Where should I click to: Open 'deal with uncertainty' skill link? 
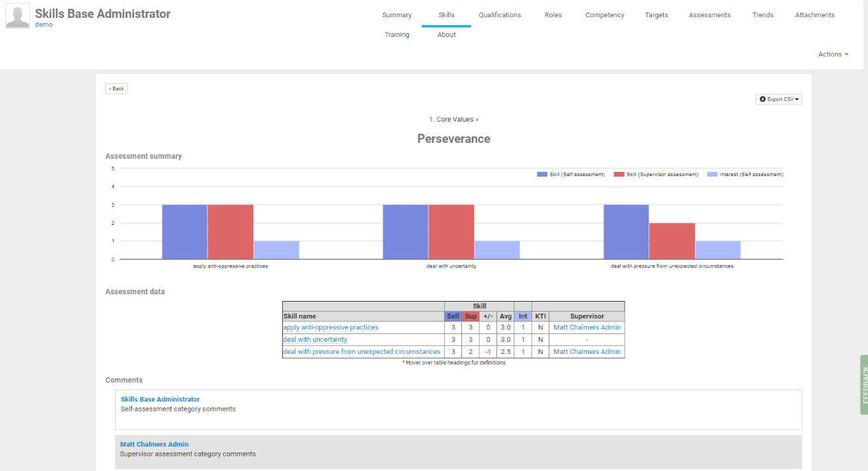pos(315,339)
